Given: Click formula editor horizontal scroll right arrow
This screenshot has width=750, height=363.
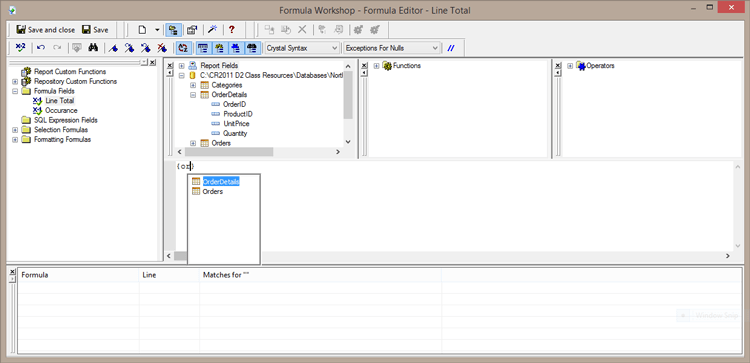Looking at the screenshot, I should pos(727,256).
